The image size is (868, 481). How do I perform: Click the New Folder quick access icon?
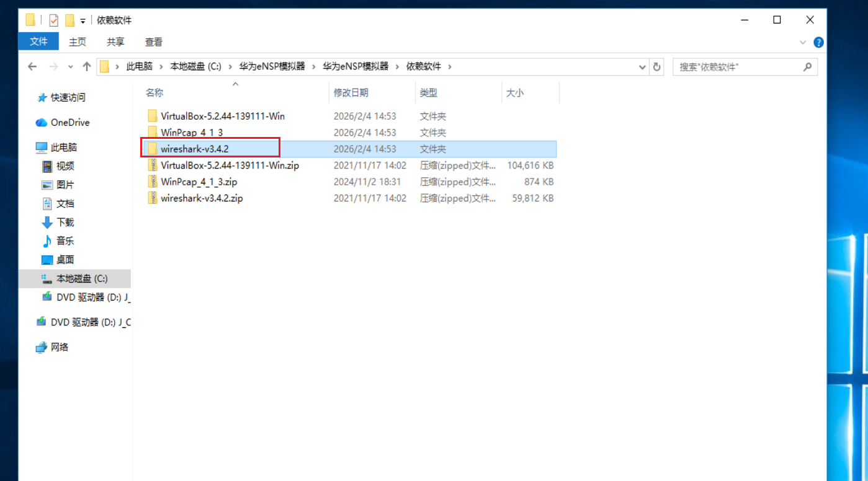(70, 20)
